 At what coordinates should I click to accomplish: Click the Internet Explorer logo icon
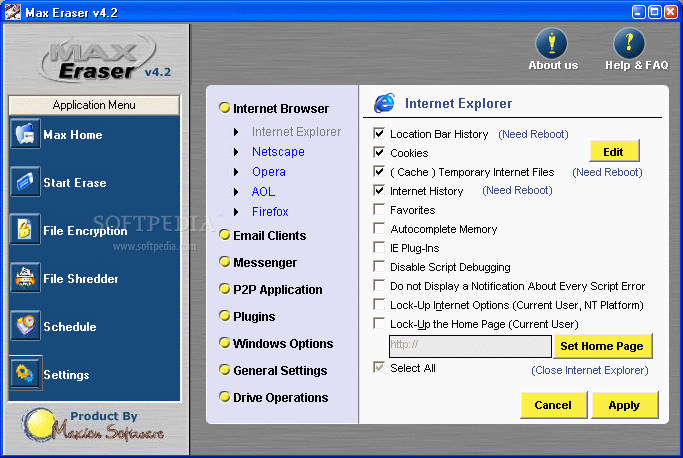[x=385, y=103]
